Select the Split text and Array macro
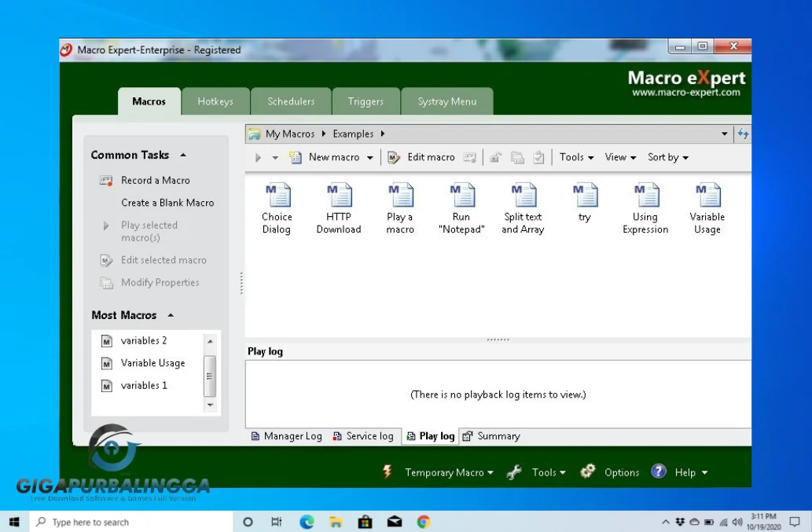The width and height of the screenshot is (812, 532). (x=523, y=208)
